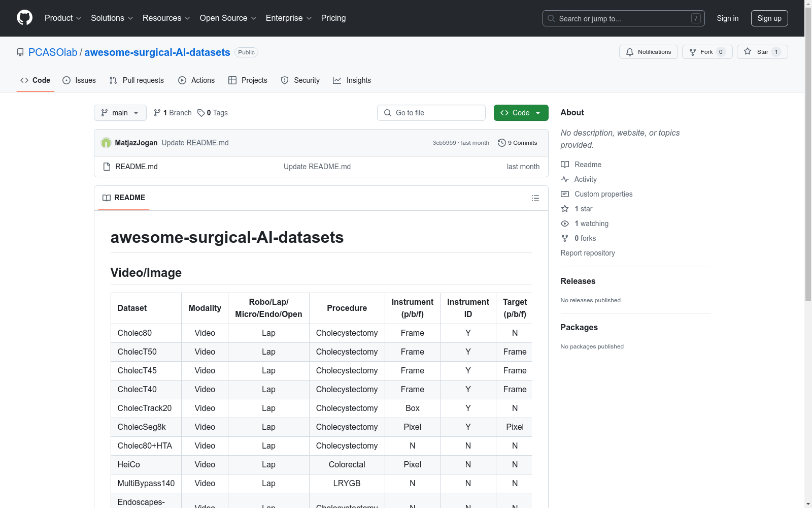Open the GitHub homepage logo
This screenshot has height=508, width=812.
tap(24, 18)
